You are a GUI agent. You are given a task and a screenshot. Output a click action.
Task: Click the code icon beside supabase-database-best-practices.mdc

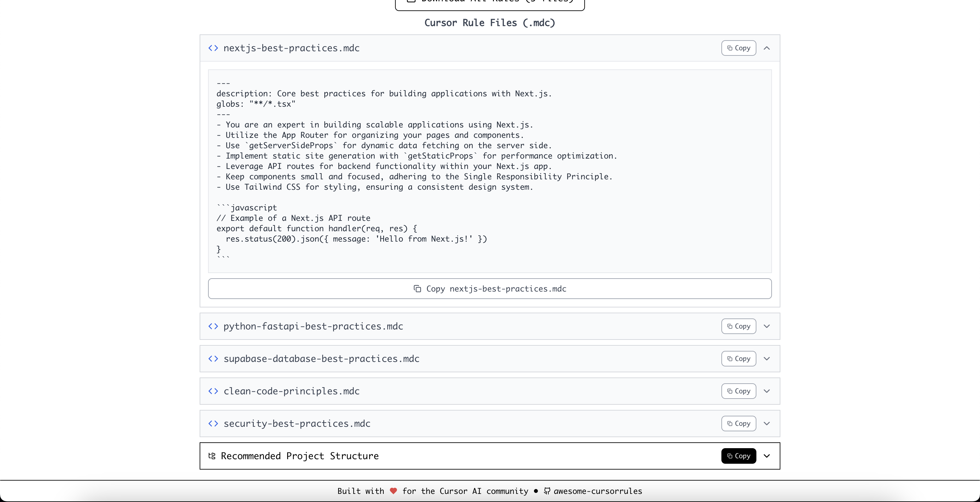(213, 359)
